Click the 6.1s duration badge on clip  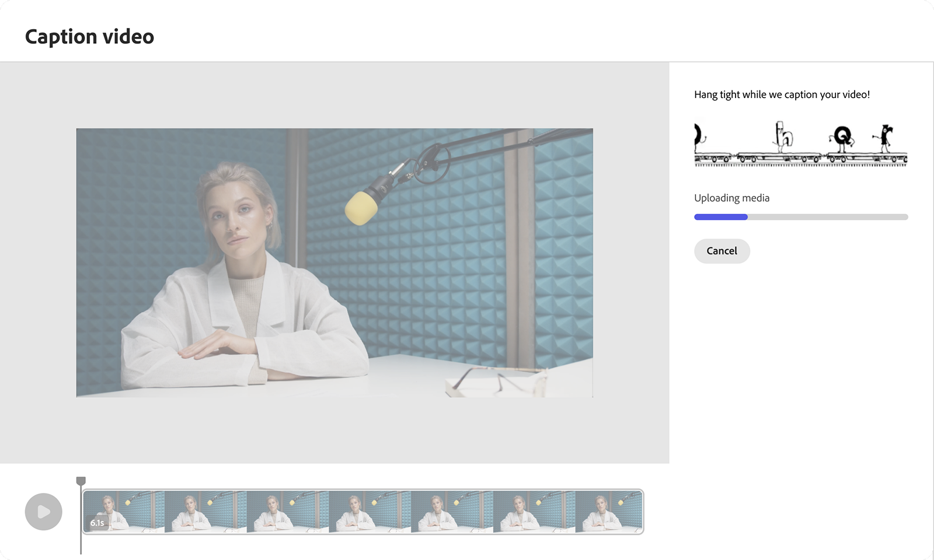coord(97,523)
